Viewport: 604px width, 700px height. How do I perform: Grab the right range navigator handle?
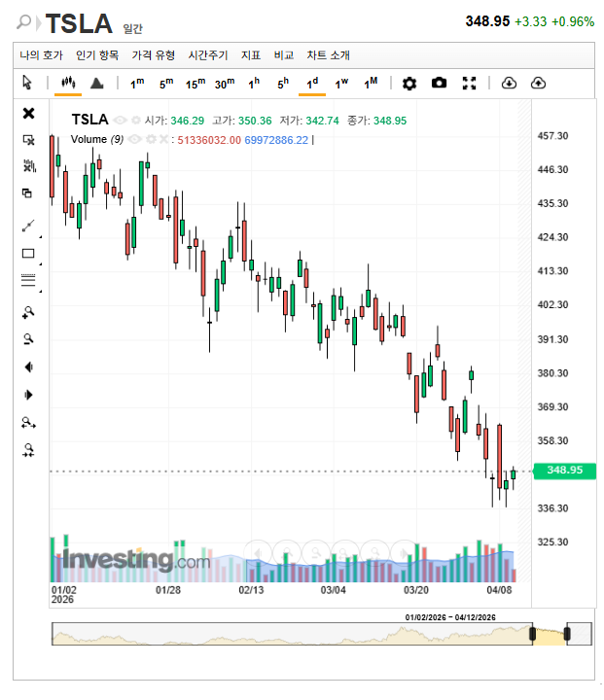tap(567, 634)
